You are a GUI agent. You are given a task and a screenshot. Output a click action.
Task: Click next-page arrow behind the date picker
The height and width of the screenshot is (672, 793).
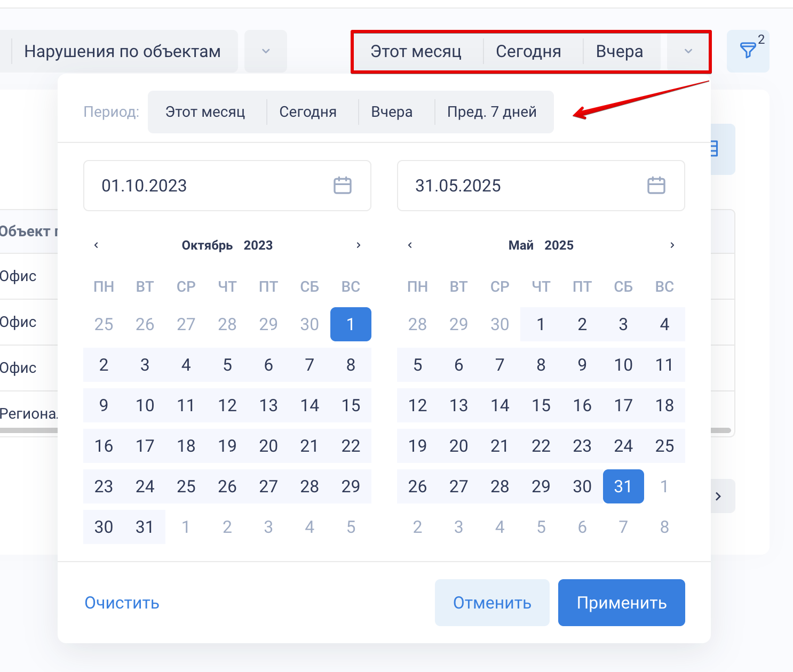[x=719, y=496]
